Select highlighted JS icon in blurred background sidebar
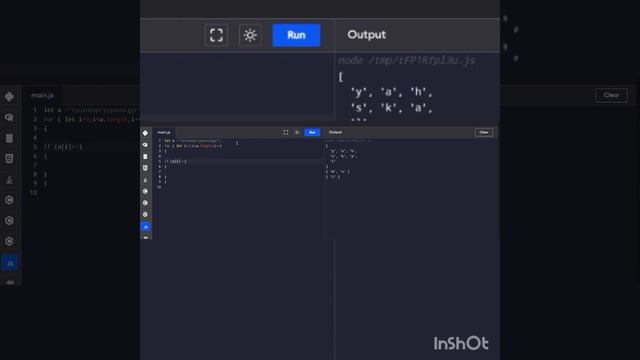This screenshot has width=640, height=360. tap(10, 263)
